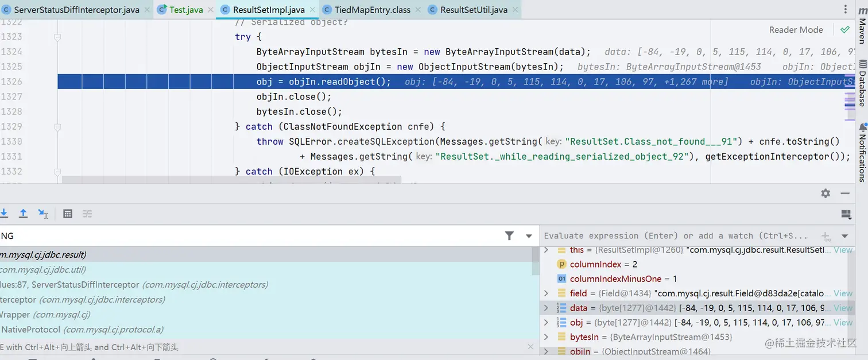Open debugger layout settings icon
Screen dimensions: 868x360
click(x=846, y=214)
